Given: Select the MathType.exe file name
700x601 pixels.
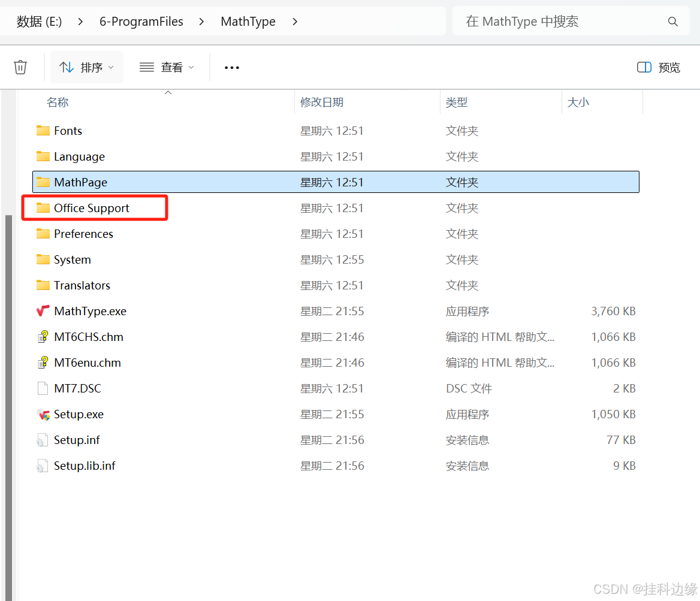Looking at the screenshot, I should point(90,311).
